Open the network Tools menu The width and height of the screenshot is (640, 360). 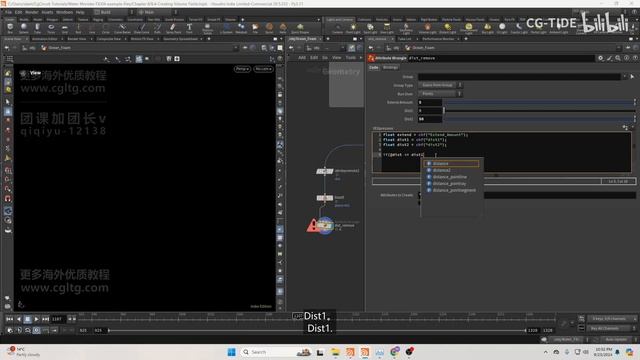pyautogui.click(x=351, y=58)
